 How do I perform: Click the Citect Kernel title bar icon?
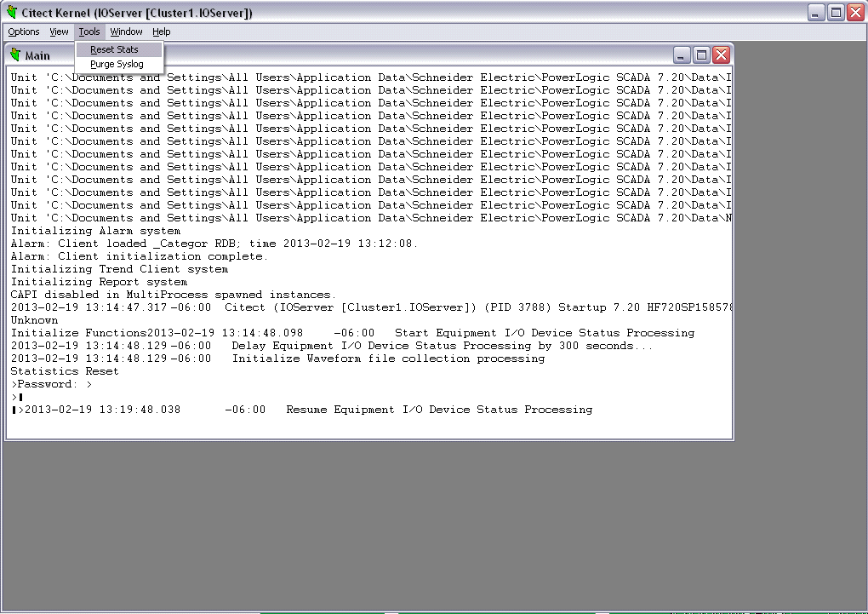click(x=12, y=12)
